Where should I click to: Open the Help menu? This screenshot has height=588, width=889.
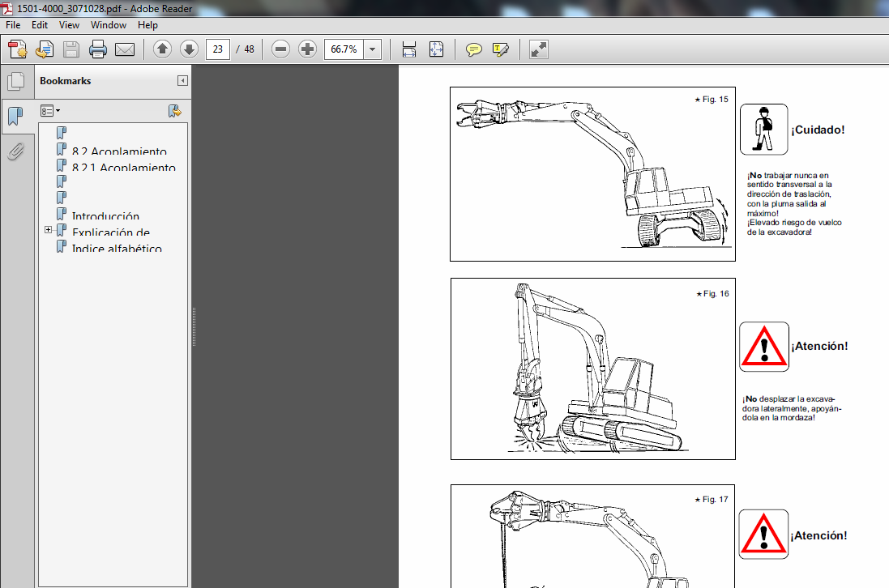(147, 25)
